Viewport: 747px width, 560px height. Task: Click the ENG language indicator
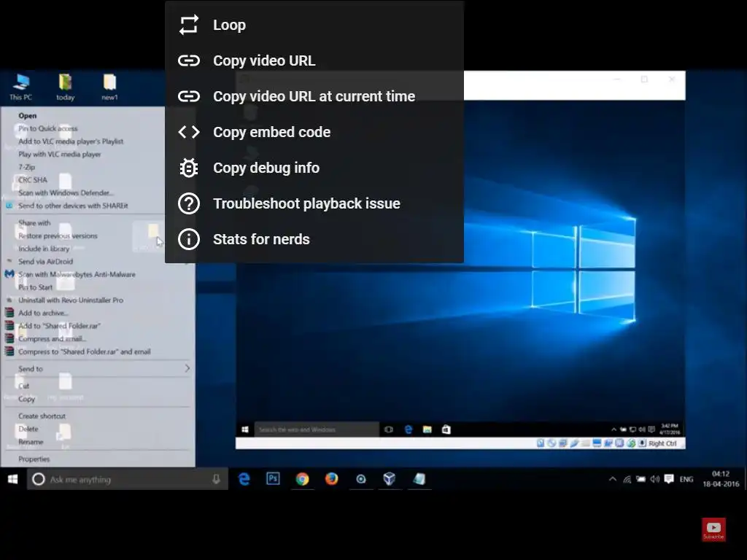click(x=686, y=480)
